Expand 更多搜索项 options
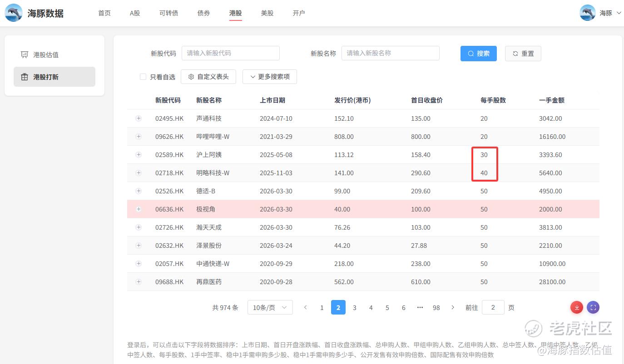Screen dimensions: 624x364 click(x=269, y=77)
